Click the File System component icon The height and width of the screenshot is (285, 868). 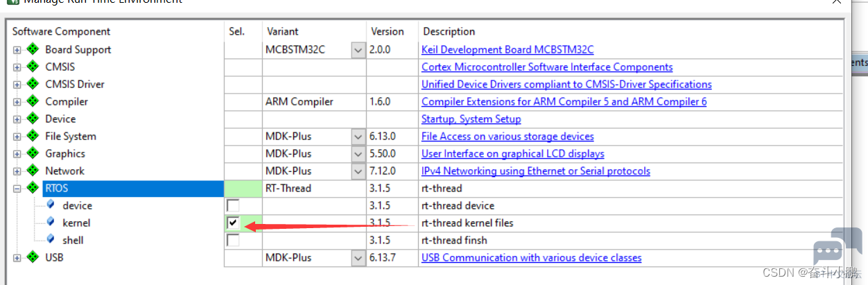[32, 136]
